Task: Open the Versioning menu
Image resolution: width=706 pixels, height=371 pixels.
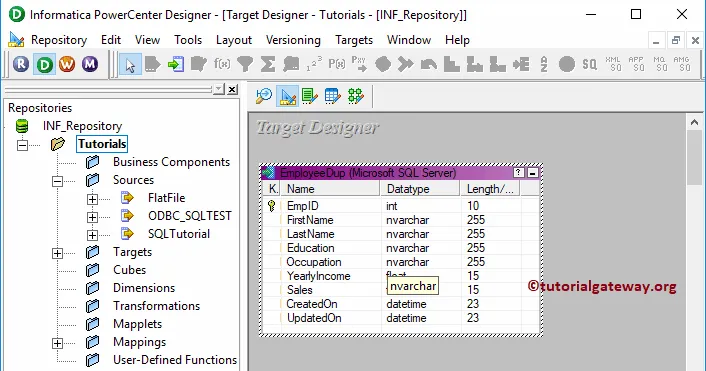Action: 293,40
